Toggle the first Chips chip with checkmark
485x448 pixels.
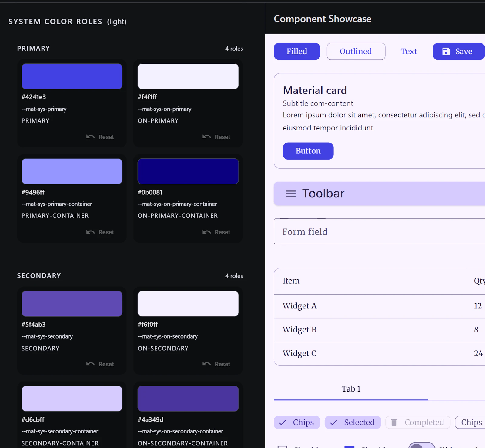click(x=297, y=422)
